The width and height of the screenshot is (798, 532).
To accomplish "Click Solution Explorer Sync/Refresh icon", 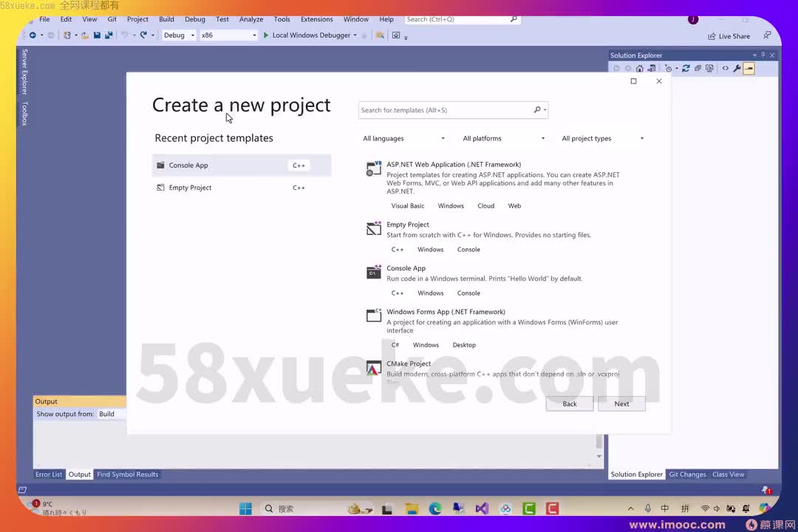I will 686,68.
